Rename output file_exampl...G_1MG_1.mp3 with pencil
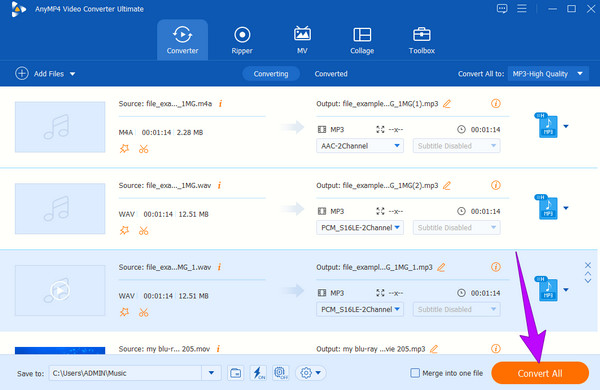This screenshot has height=390, width=600. coord(441,267)
